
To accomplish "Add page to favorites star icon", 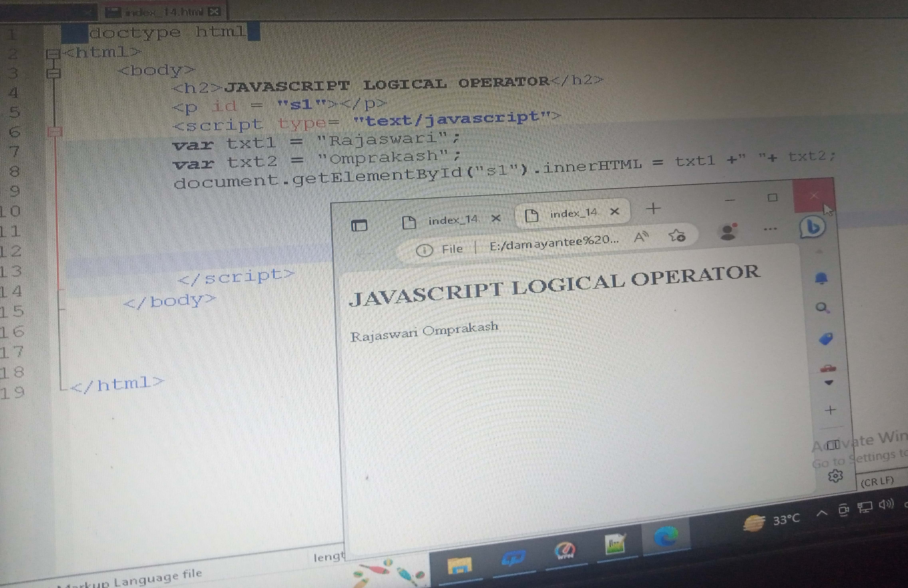I will click(677, 236).
